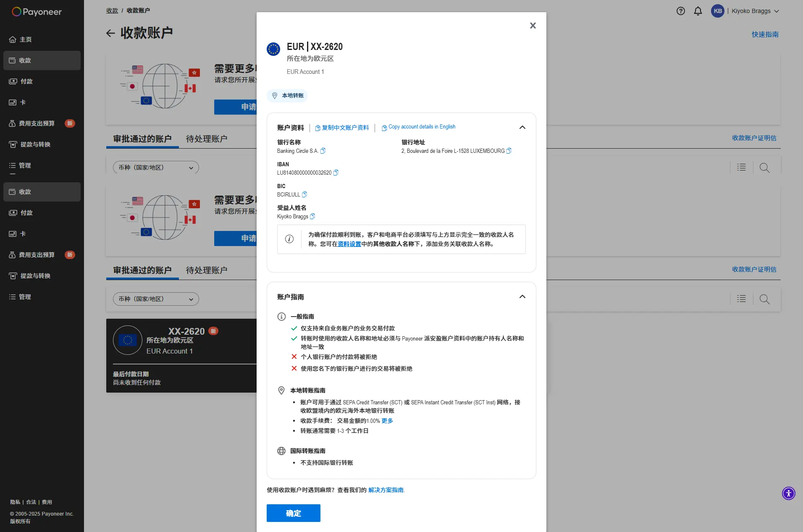Screen dimensions: 803x532
Task: Click the EU flag icon in dialog header
Action: click(x=273, y=49)
